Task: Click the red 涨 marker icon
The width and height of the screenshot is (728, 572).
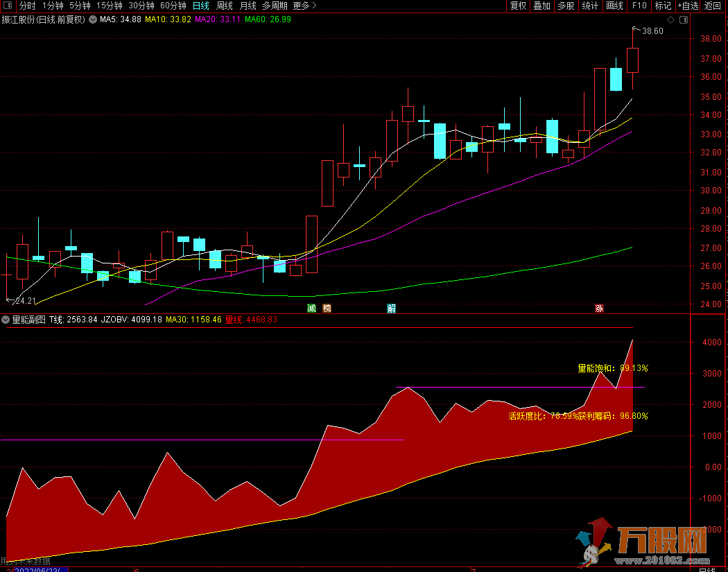Action: point(600,309)
